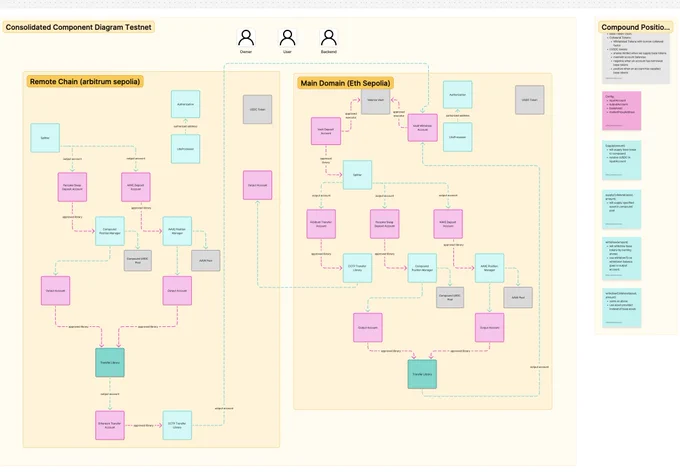Select the CCTP Transfer Library in Remote Chain
680x472 pixels.
177,425
